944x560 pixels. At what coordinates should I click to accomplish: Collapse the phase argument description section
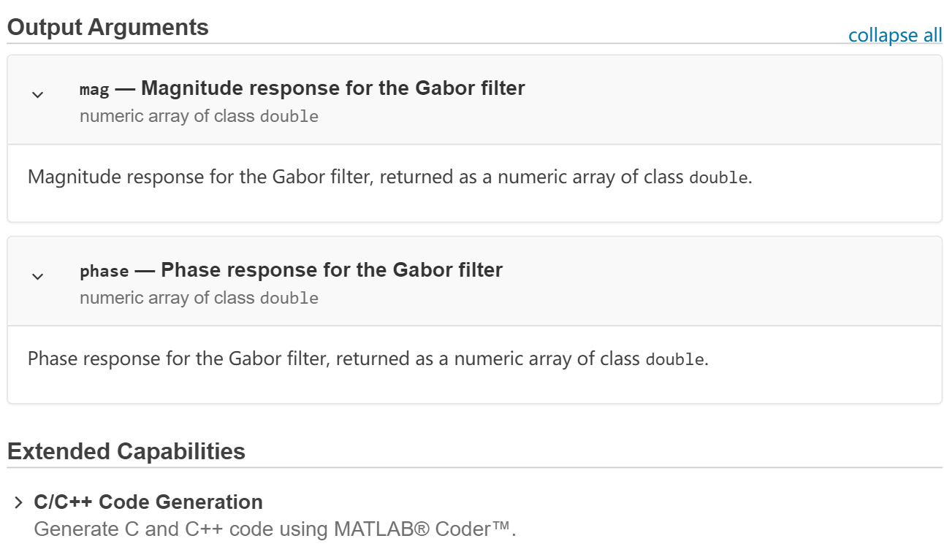pyautogui.click(x=37, y=275)
